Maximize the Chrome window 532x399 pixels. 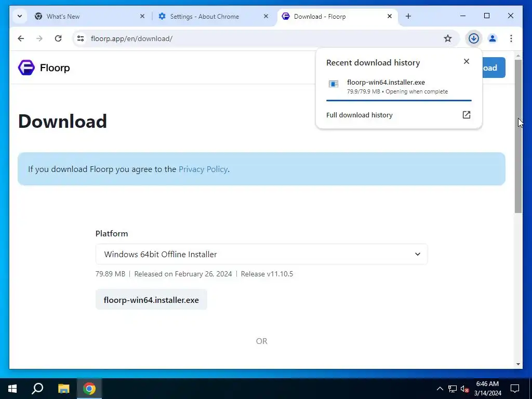click(x=486, y=16)
